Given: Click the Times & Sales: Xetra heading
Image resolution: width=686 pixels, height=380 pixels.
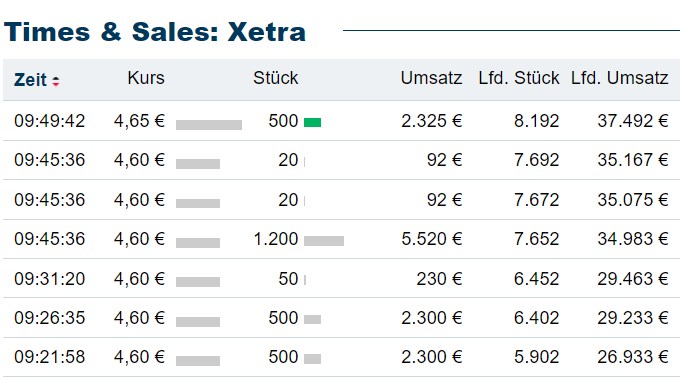Looking at the screenshot, I should click(x=155, y=32).
